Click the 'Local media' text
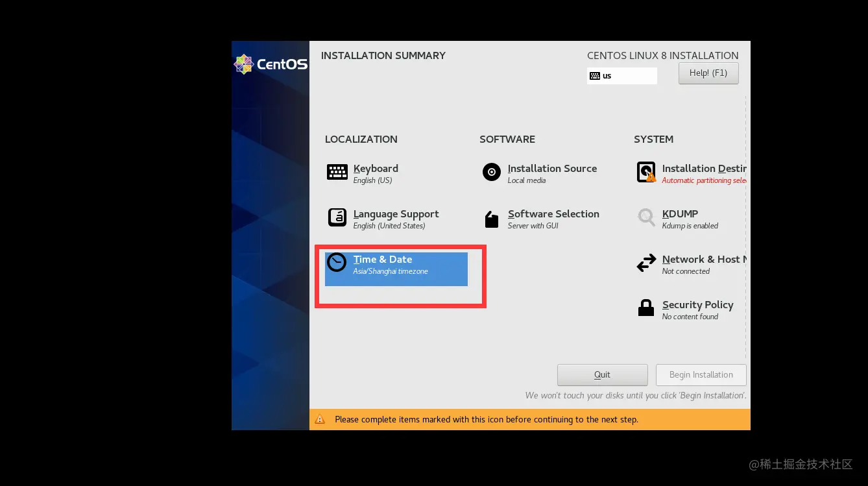This screenshot has height=486, width=868. coord(527,180)
